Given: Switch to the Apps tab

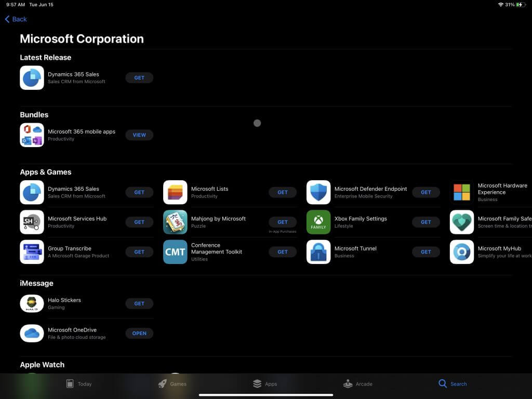Looking at the screenshot, I should pos(265,384).
